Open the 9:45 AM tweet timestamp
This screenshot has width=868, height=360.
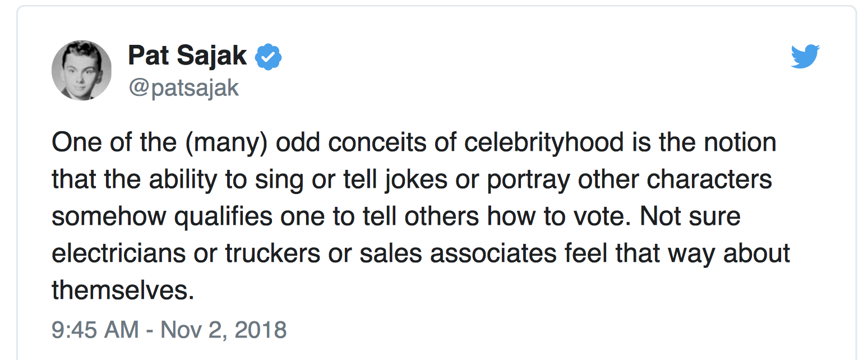169,329
